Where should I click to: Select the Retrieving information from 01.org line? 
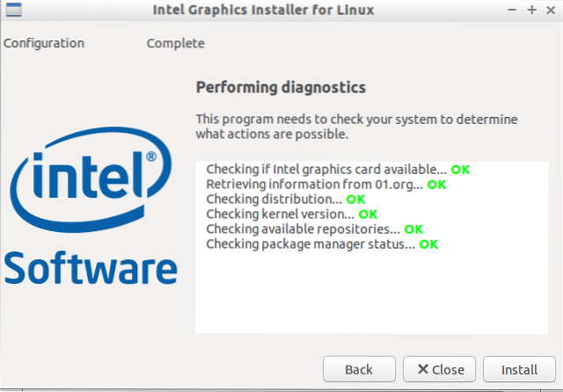click(315, 185)
